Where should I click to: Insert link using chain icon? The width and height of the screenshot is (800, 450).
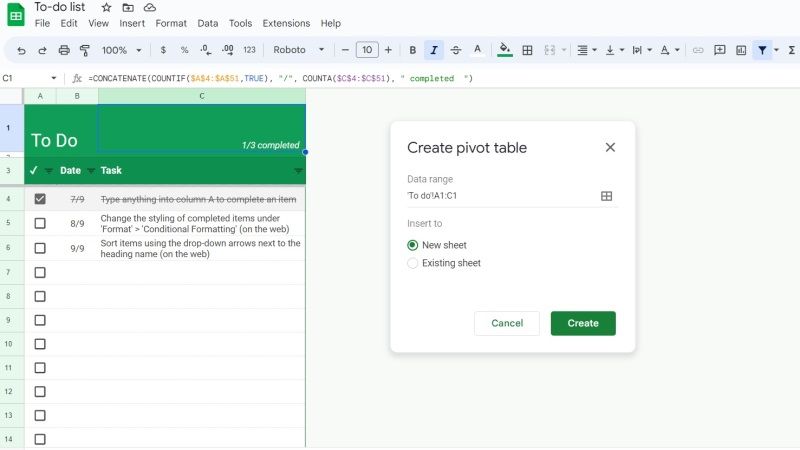point(698,50)
